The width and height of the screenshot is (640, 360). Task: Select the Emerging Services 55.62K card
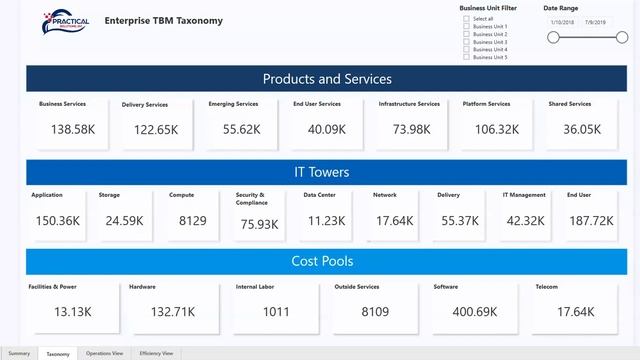click(x=242, y=124)
